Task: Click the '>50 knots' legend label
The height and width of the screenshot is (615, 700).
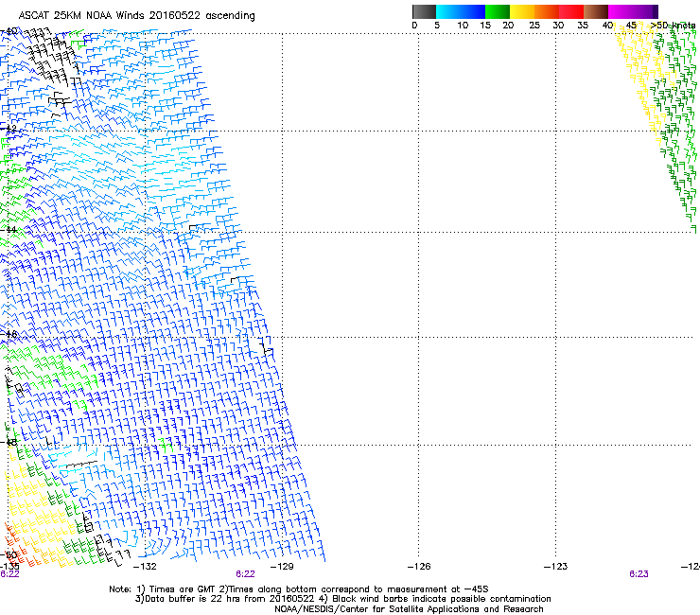Action: (x=673, y=26)
